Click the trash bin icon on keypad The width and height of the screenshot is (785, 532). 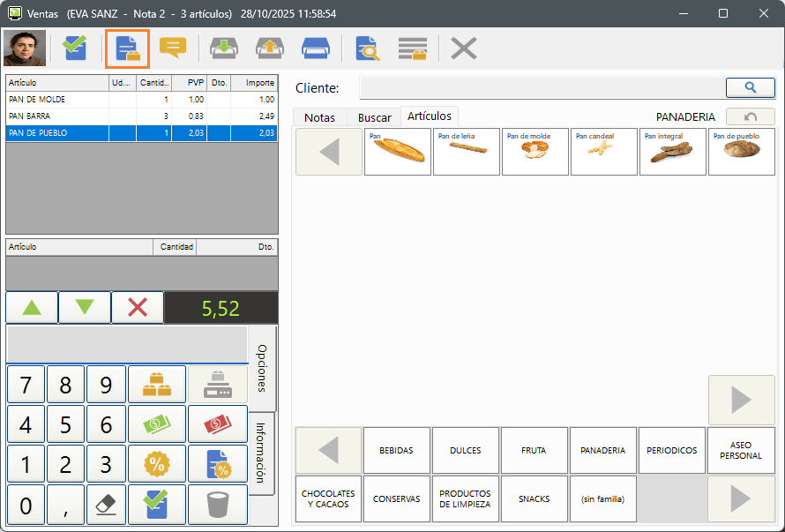click(x=217, y=504)
